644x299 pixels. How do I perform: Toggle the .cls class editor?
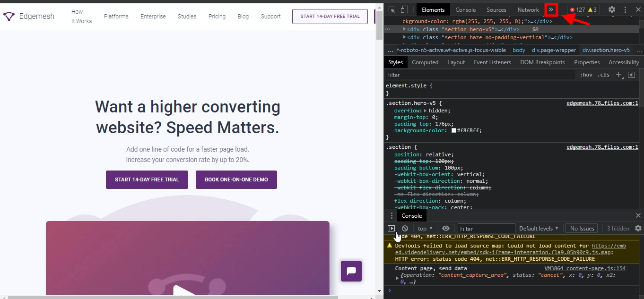pyautogui.click(x=603, y=75)
